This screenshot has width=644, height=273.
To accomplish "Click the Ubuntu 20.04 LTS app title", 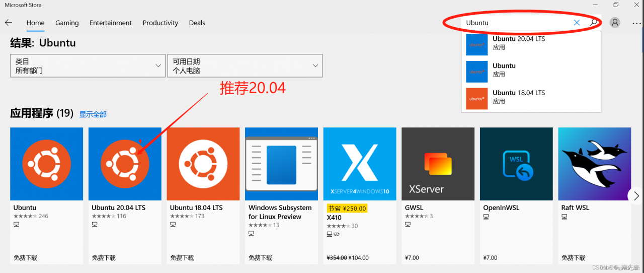I will click(x=118, y=208).
